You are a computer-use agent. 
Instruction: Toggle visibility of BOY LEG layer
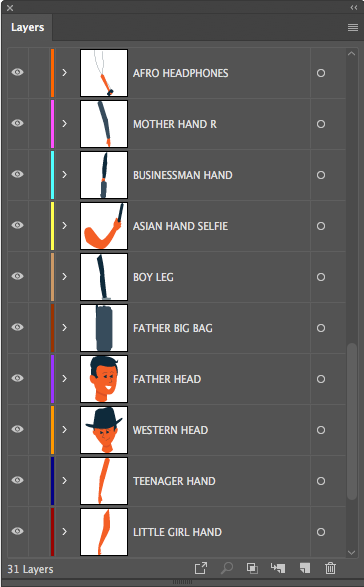click(17, 276)
